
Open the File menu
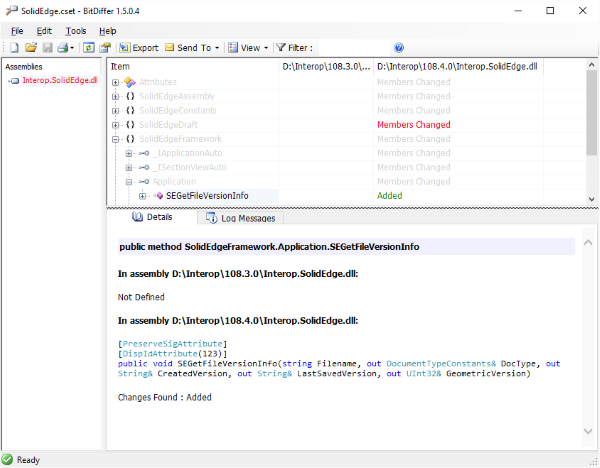17,31
